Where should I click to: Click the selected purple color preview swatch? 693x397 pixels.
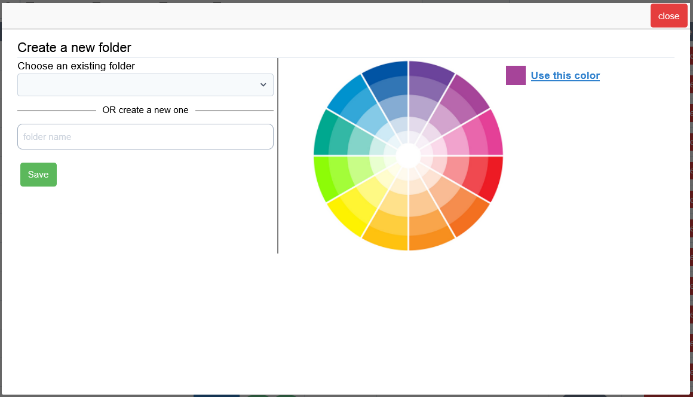point(516,75)
